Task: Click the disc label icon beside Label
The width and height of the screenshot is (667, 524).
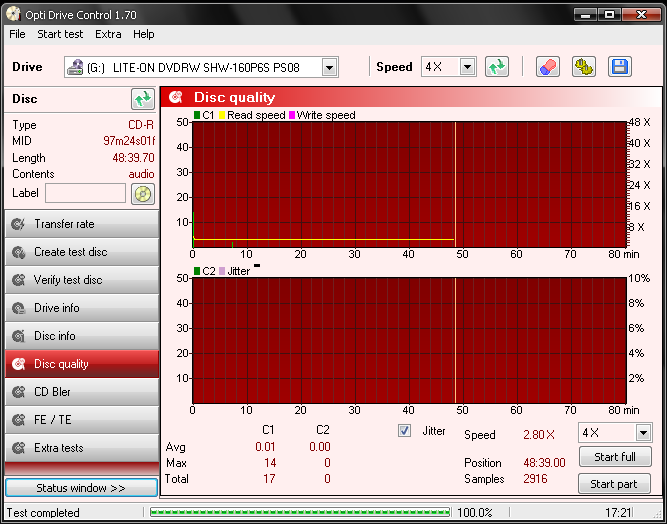Action: 143,194
